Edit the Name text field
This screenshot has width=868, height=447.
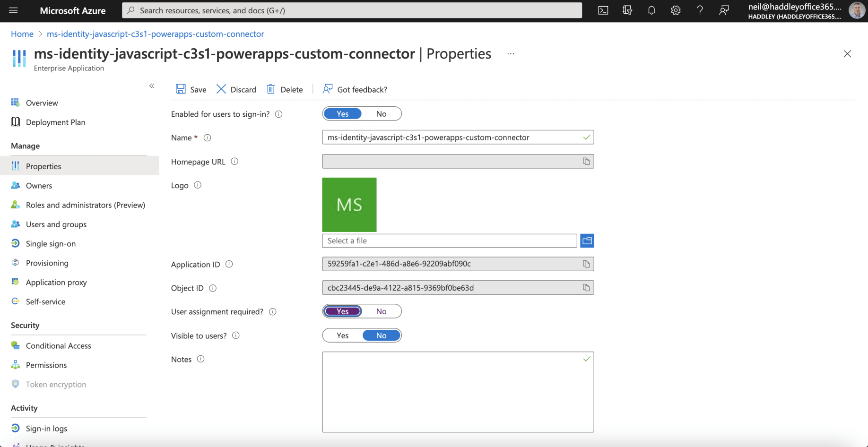coord(458,138)
